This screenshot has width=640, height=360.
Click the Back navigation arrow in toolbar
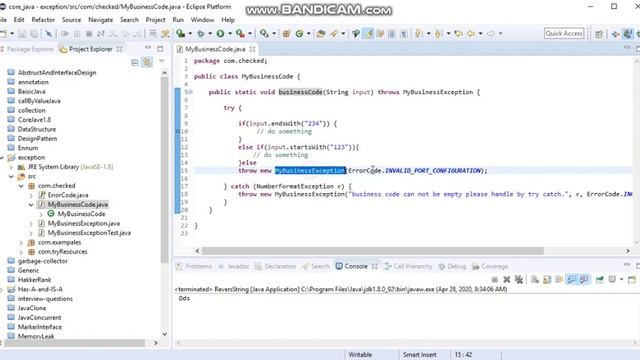coord(471,33)
